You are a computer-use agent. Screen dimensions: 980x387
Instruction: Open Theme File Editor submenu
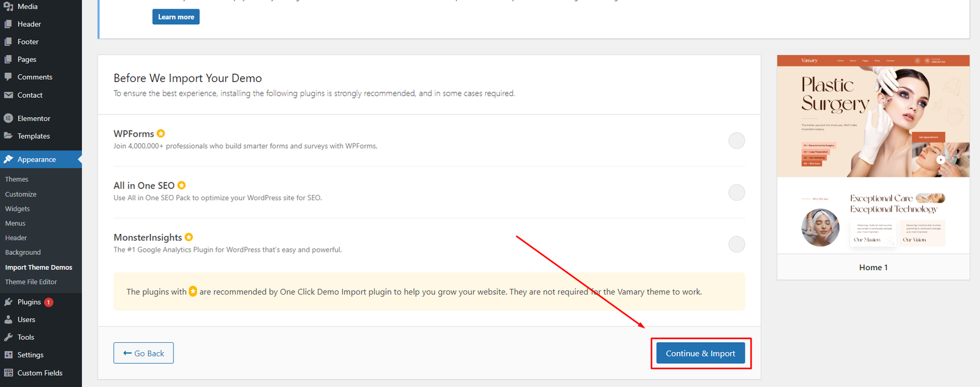31,282
